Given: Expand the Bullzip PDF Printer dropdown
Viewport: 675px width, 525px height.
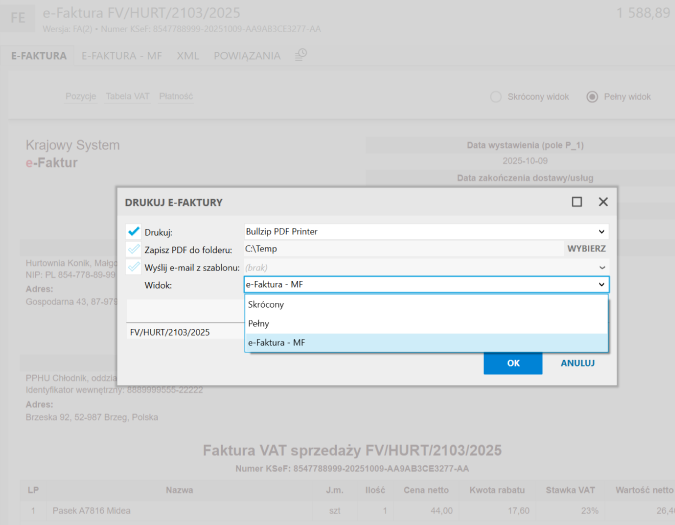Looking at the screenshot, I should (x=602, y=231).
